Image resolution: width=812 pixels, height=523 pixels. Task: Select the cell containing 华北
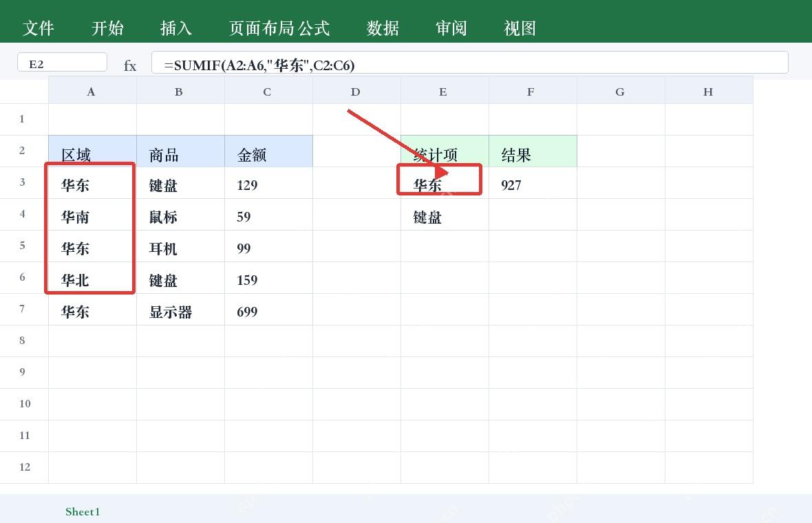(x=93, y=277)
